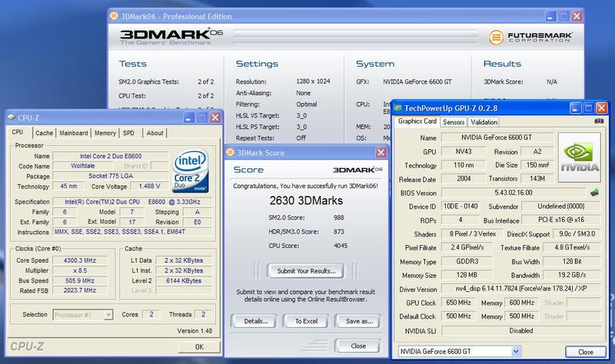Screen dimensions: 615x364
Task: Click the Package Socket 775 LGA value
Action: point(110,176)
